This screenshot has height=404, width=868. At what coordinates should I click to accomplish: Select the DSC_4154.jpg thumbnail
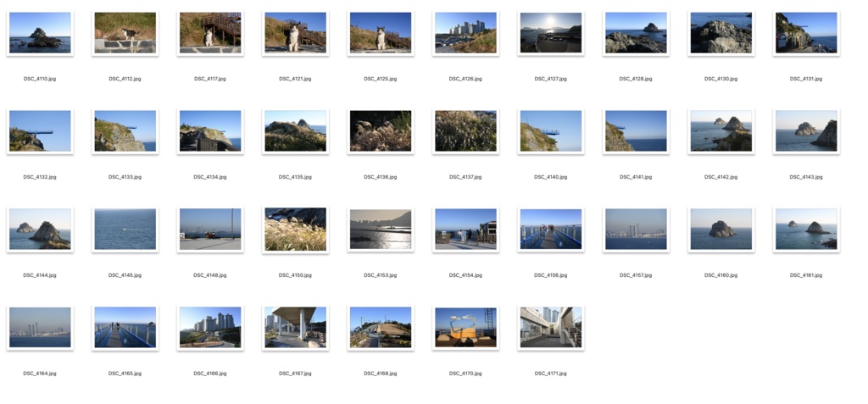click(x=465, y=230)
